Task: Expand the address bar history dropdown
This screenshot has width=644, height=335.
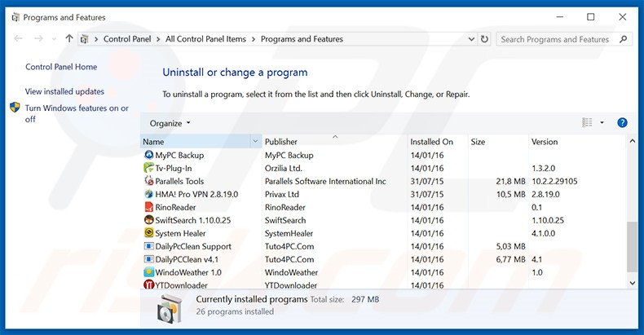Action: pyautogui.click(x=471, y=39)
